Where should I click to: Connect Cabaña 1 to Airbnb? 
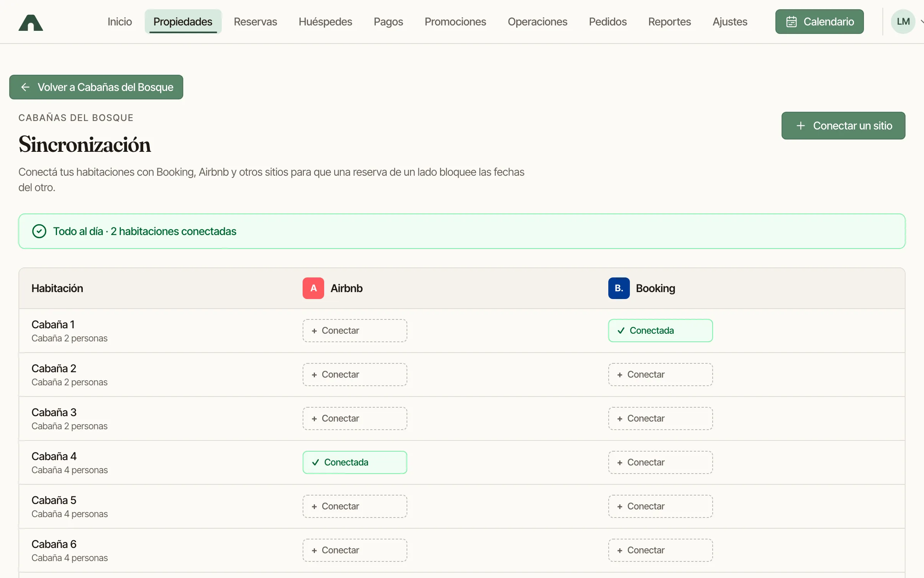tap(355, 331)
